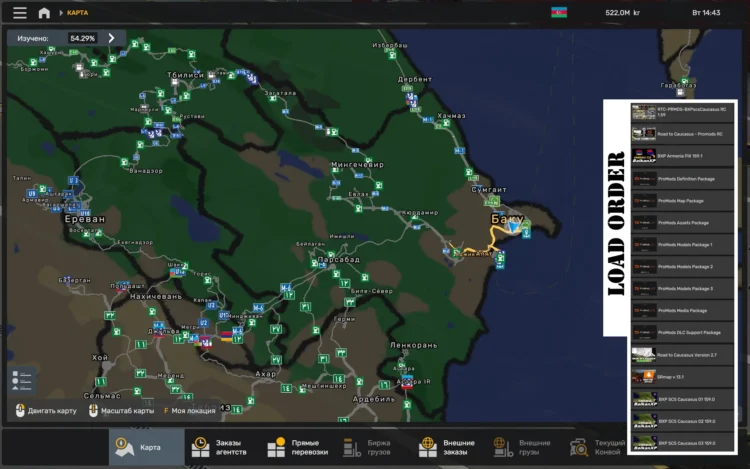Click gas station icon below Ардебиль
Image resolution: width=750 pixels, height=469 pixels.
coord(407,404)
